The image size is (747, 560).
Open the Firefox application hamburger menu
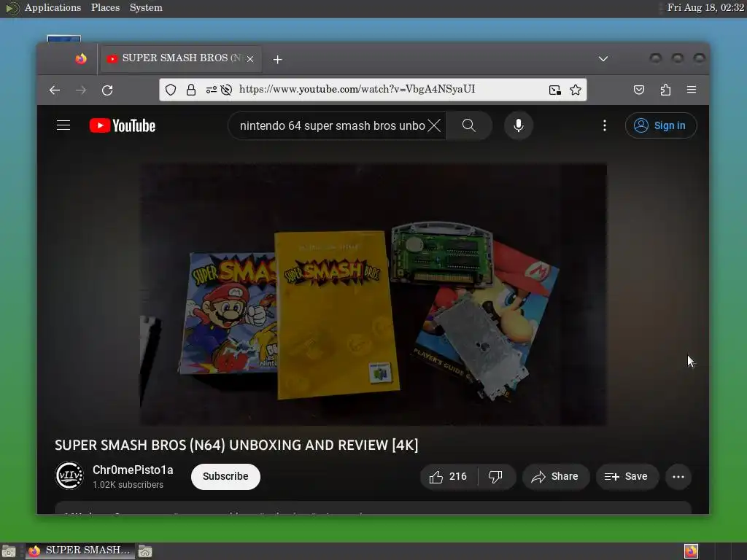tap(692, 90)
